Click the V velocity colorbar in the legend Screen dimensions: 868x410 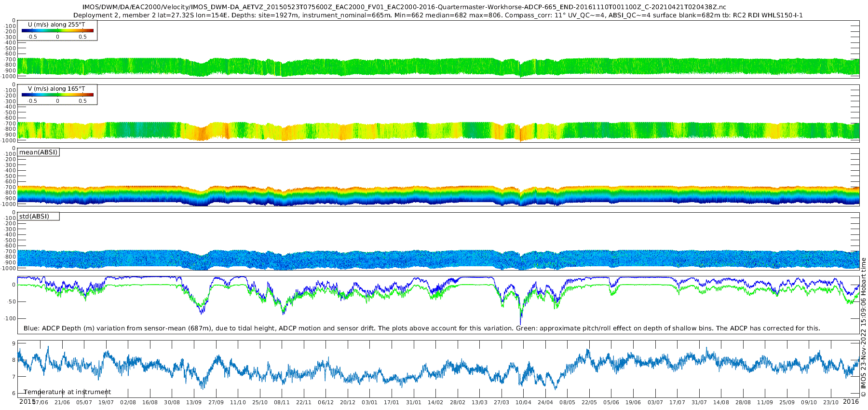(x=57, y=95)
